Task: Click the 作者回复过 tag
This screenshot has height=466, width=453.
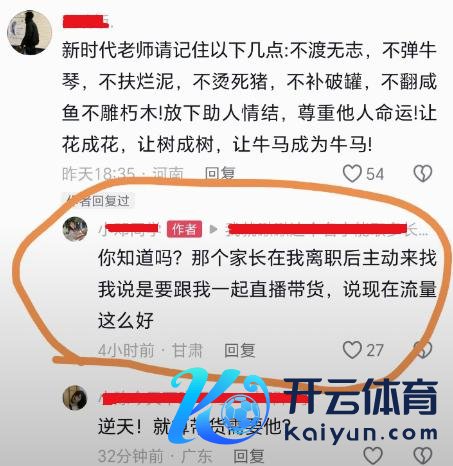Action: pyautogui.click(x=98, y=201)
